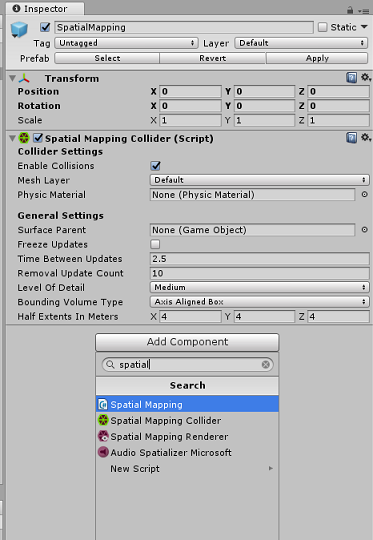Open Transform component gear settings menu
The height and width of the screenshot is (540, 373).
coord(365,78)
